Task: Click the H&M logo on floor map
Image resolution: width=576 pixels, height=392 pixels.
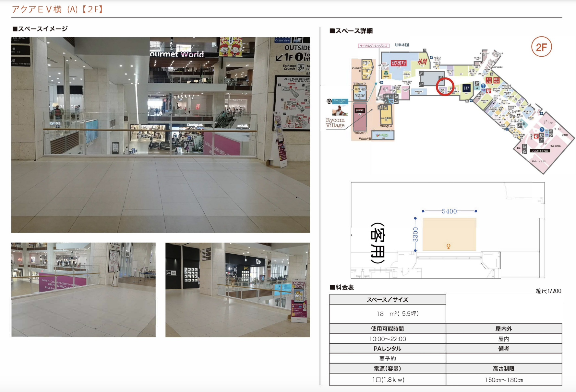Action: click(x=422, y=62)
